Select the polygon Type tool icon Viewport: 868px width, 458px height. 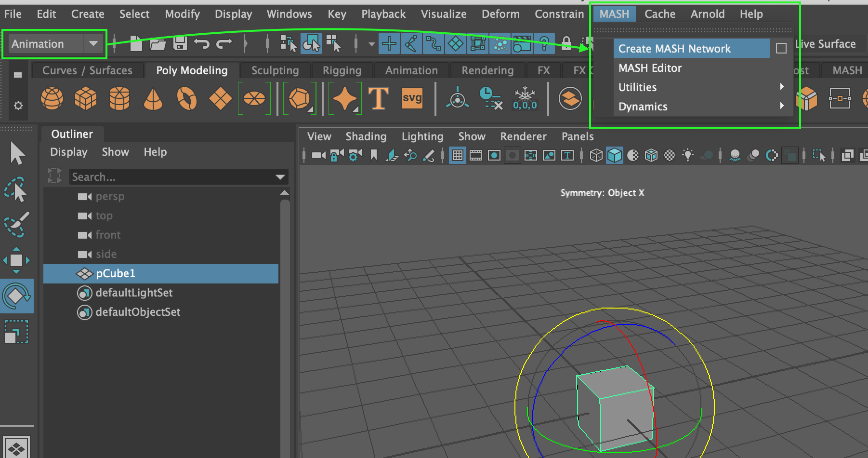378,98
